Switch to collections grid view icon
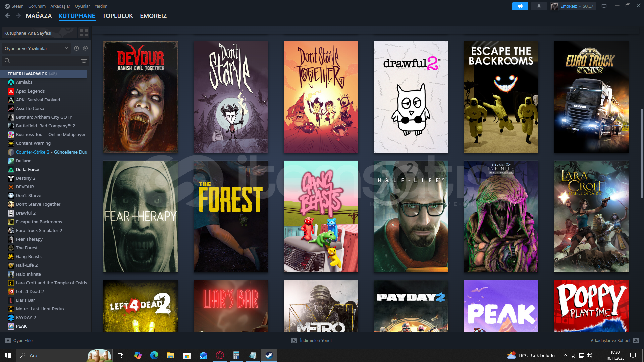644x362 pixels. pos(84,33)
